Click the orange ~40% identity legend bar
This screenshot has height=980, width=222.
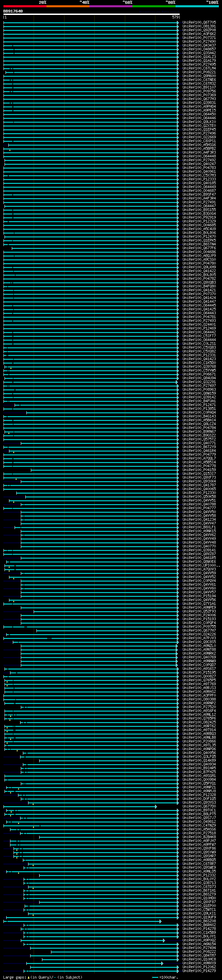(x=68, y=7)
